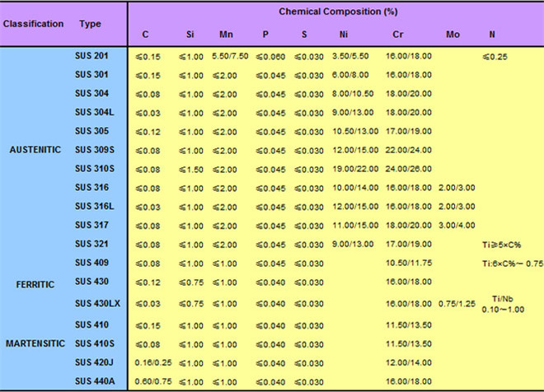This screenshot has height=392, width=544.
Task: Click the AUSTENITIC classification label
Action: [36, 149]
